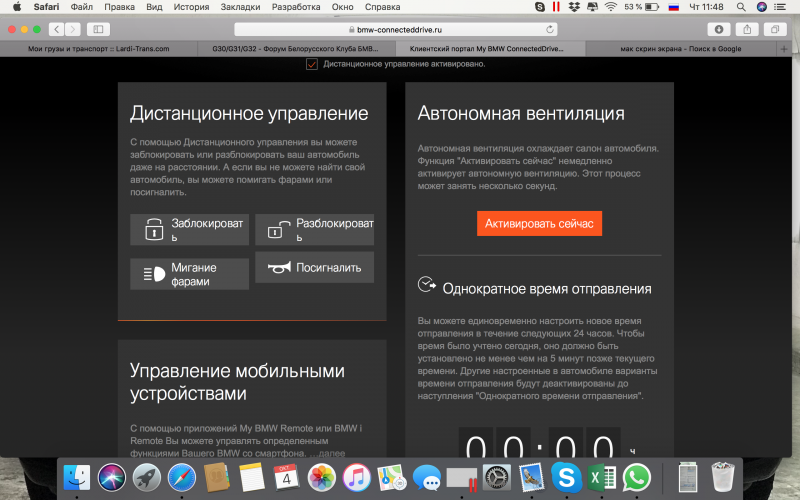Click the Siri icon in menu bar

(x=762, y=7)
